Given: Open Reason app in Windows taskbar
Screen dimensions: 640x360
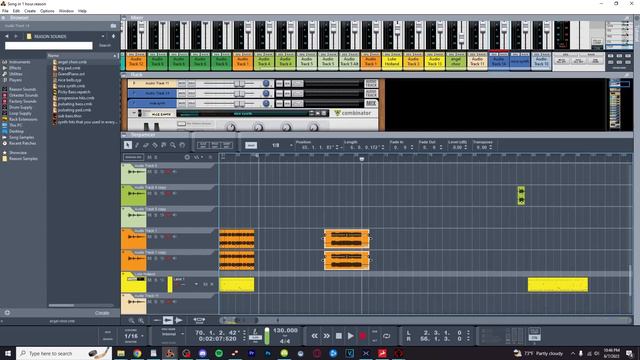Looking at the screenshot, I should [x=170, y=353].
